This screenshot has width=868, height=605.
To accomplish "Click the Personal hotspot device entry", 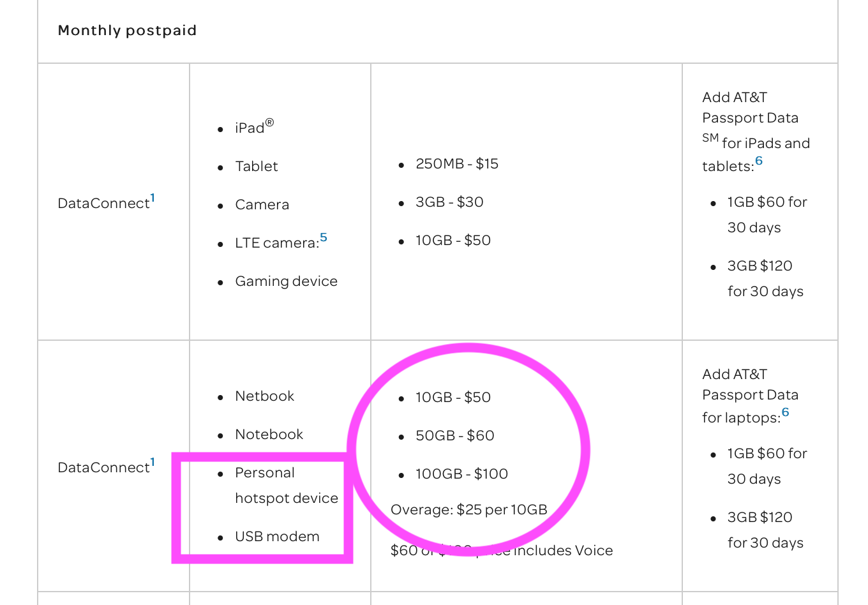I will pos(286,486).
